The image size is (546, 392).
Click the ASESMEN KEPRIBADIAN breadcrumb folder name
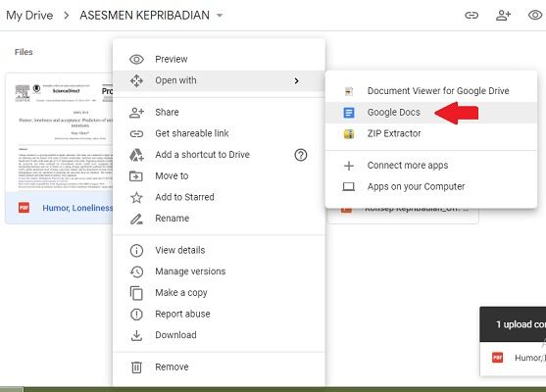[x=144, y=16]
